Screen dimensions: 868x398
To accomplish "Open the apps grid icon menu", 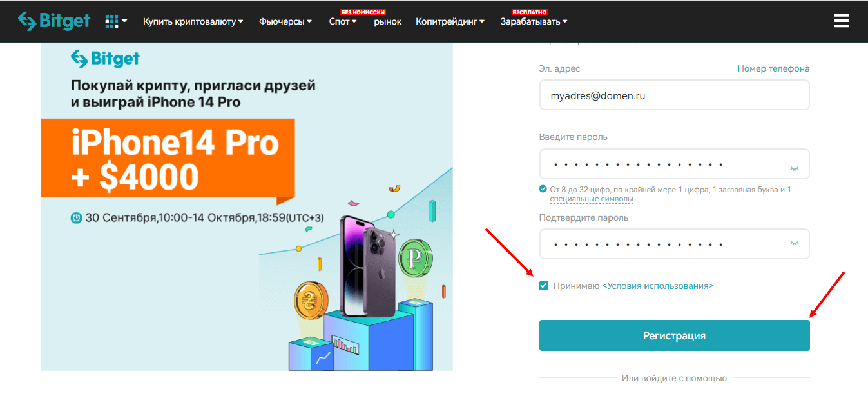I will point(116,21).
